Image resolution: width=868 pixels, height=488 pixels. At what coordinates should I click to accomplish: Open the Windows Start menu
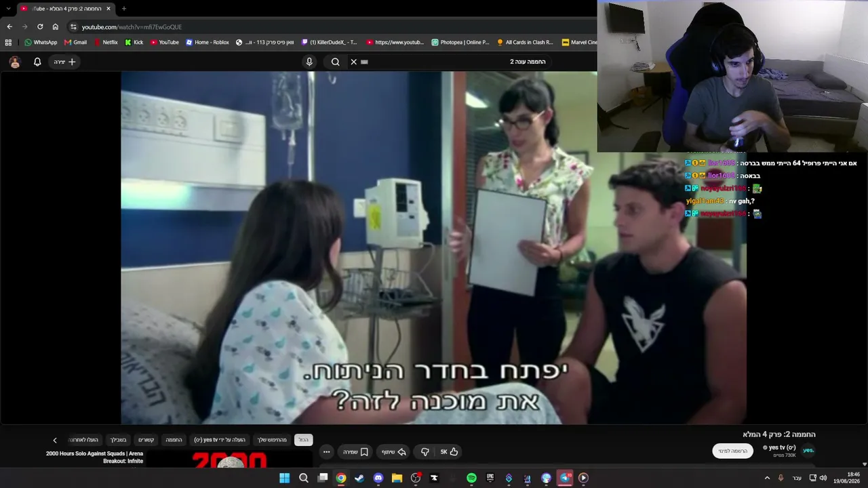[285, 478]
